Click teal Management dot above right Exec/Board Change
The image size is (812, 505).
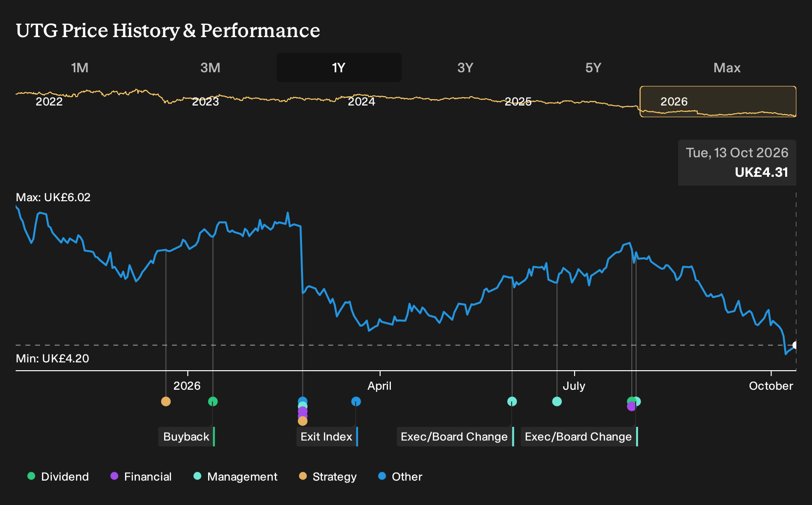coord(637,401)
